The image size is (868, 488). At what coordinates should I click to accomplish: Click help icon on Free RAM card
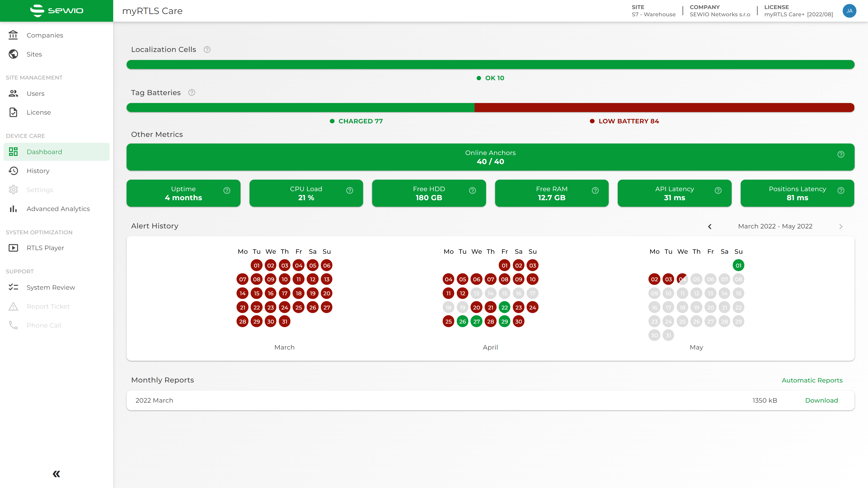click(595, 191)
